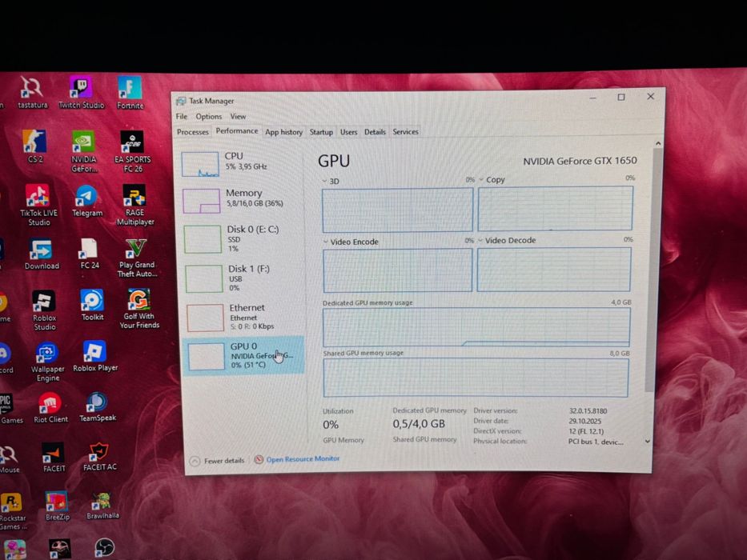Viewport: 747px width, 560px height.
Task: Switch to the Services tab
Action: [405, 132]
